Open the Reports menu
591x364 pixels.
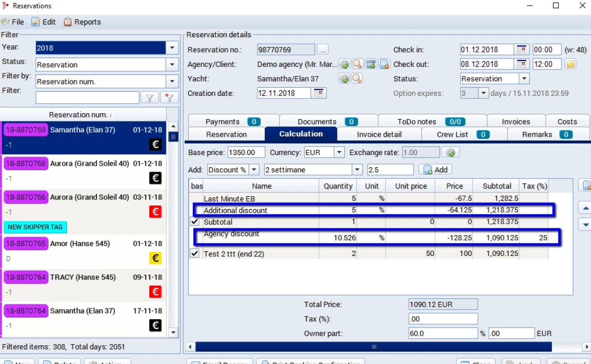(82, 22)
